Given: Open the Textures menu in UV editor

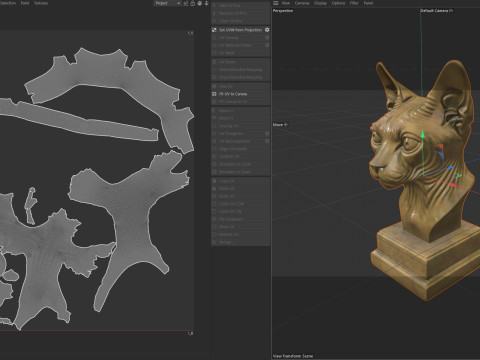Looking at the screenshot, I should (x=41, y=3).
